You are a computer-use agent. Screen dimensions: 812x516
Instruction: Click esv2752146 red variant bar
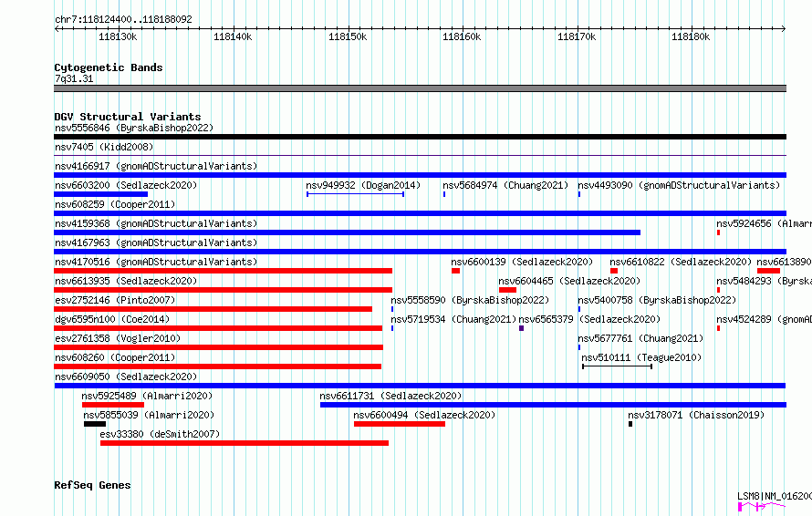tap(213, 309)
